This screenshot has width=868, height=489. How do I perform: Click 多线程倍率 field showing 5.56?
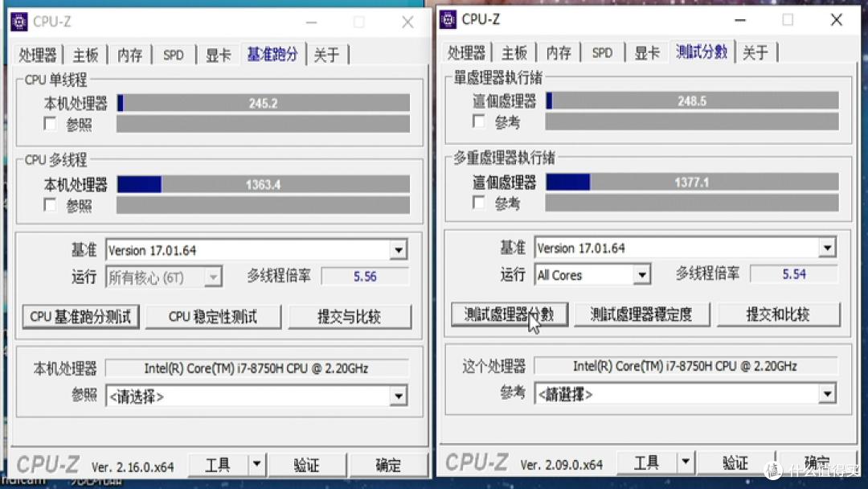click(365, 277)
